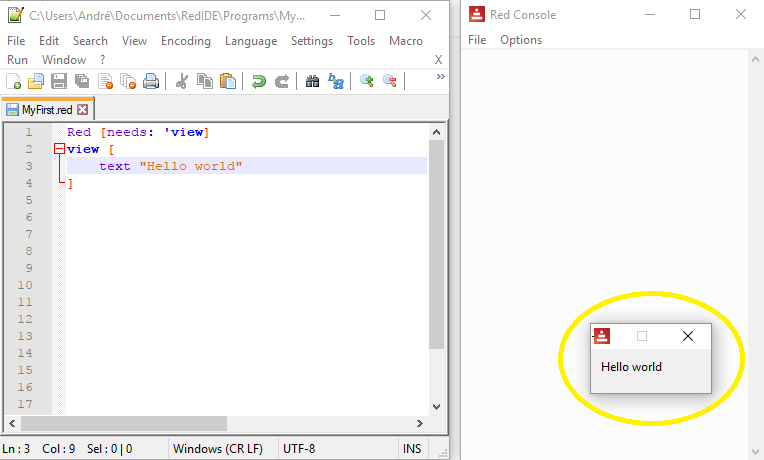Image resolution: width=764 pixels, height=460 pixels.
Task: Open the Search menu
Action: click(90, 41)
